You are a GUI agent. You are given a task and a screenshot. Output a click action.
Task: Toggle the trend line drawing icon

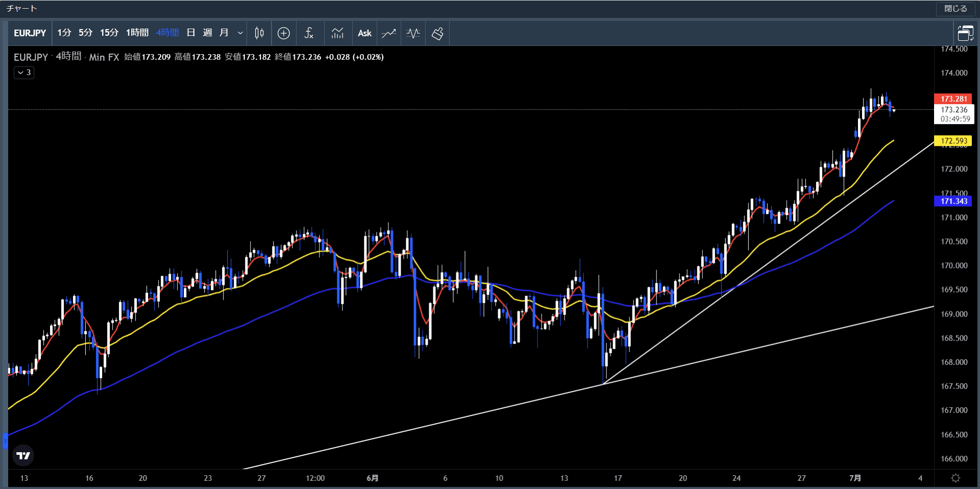389,33
